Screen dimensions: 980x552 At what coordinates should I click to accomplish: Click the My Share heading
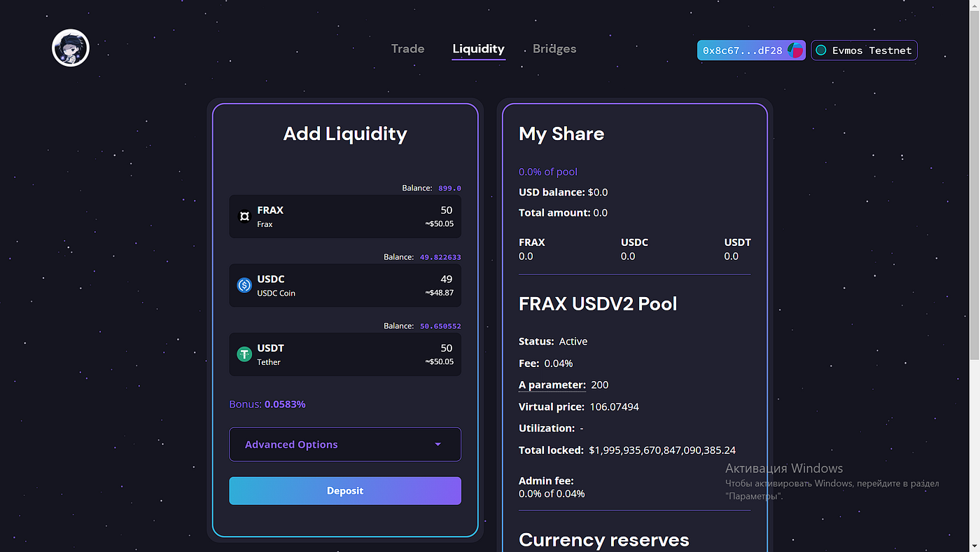point(561,134)
